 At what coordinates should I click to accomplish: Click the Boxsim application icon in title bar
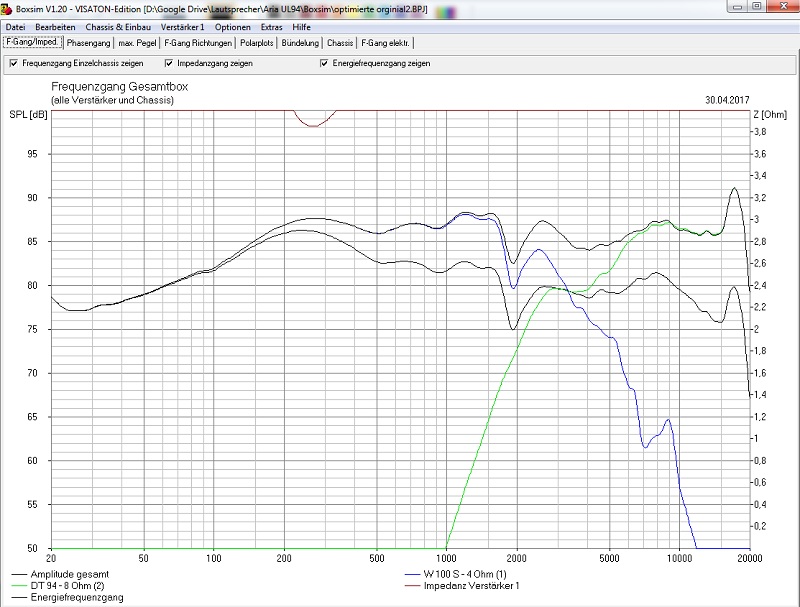[7, 8]
